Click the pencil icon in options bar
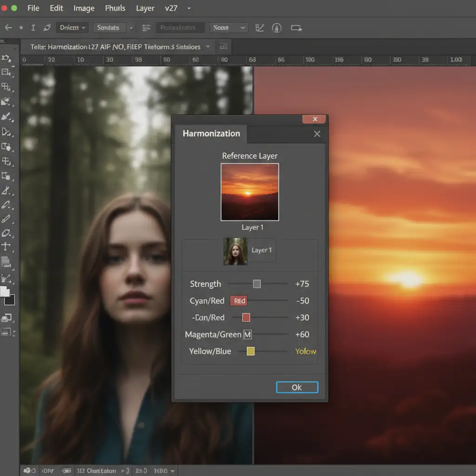Screen dimensions: 476x476 point(46,28)
